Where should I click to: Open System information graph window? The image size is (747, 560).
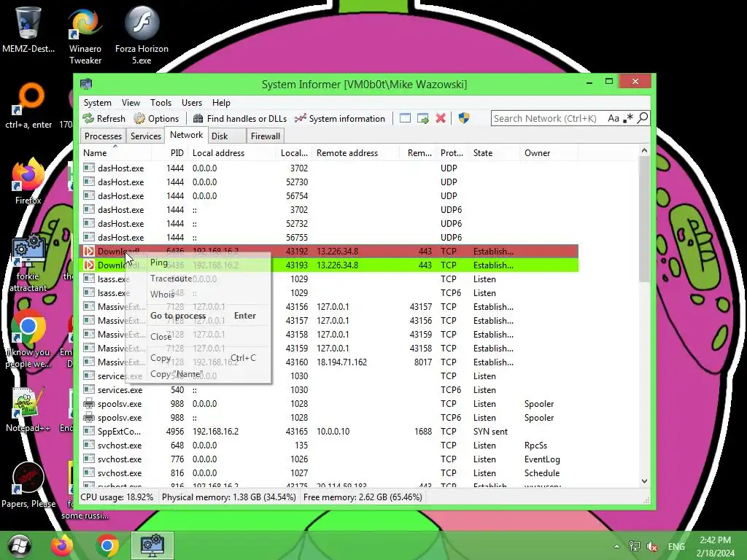click(x=340, y=119)
